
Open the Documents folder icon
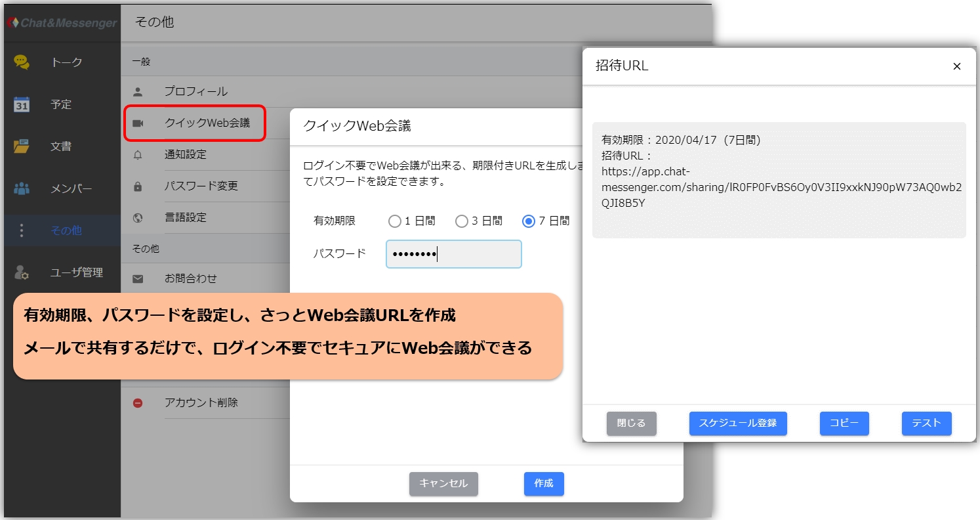(x=22, y=146)
